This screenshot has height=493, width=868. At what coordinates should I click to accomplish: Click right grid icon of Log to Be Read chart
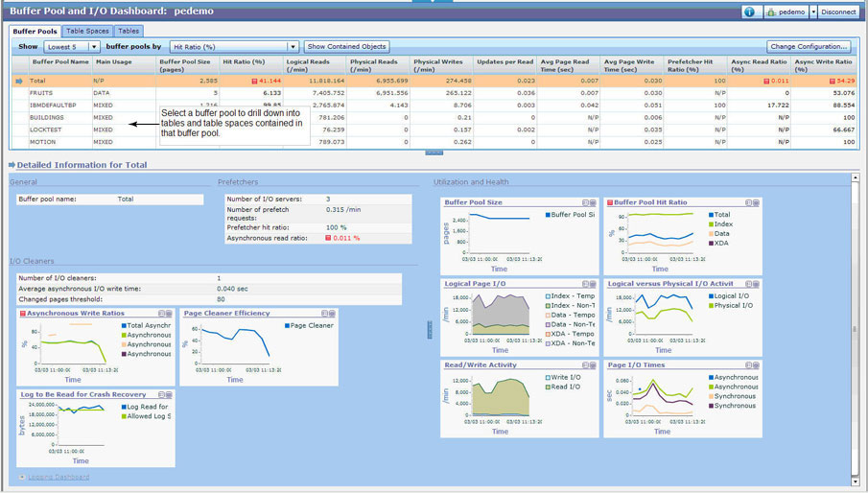click(x=169, y=395)
